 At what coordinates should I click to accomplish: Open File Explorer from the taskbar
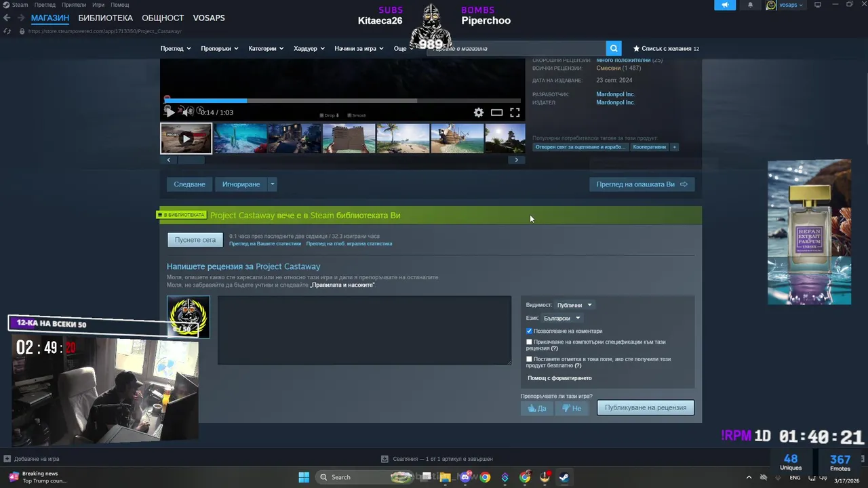point(445,477)
